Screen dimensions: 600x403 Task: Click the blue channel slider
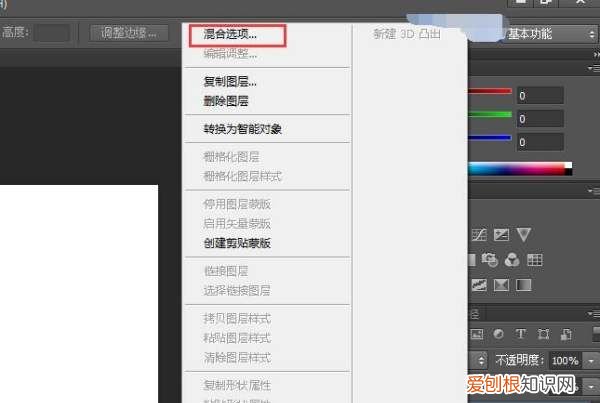490,138
